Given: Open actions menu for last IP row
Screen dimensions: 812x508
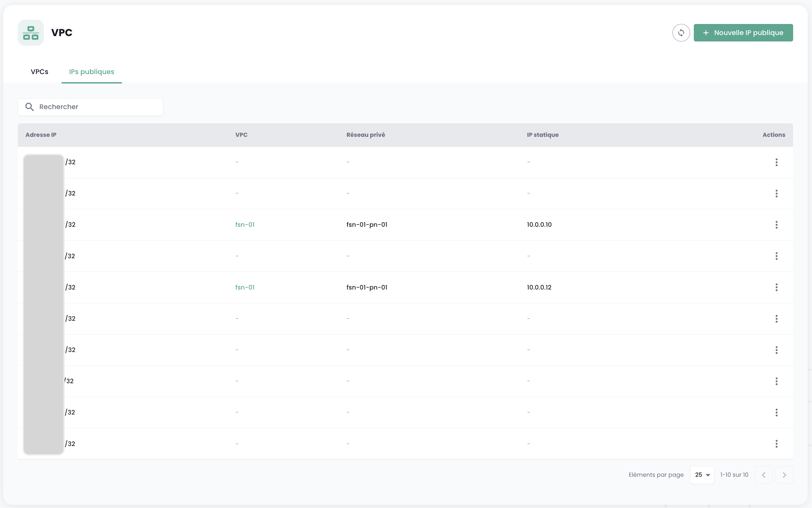Looking at the screenshot, I should [x=776, y=444].
